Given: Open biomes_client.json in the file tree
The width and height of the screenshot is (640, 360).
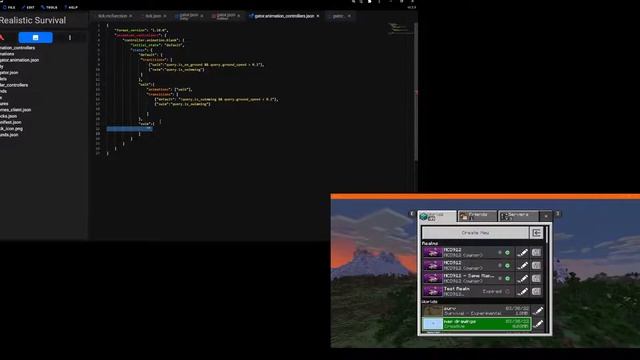Looking at the screenshot, I should [x=16, y=110].
